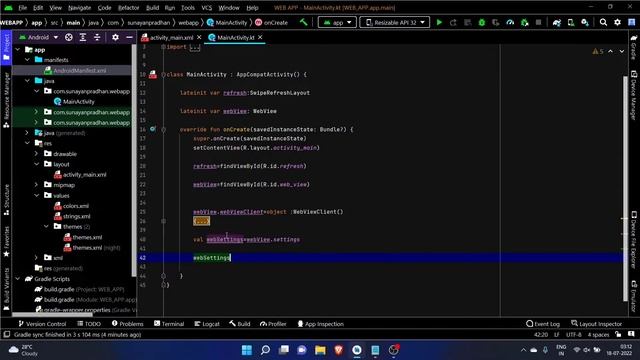The width and height of the screenshot is (640, 360).
Task: Open the App Inspection tool window
Action: click(x=320, y=324)
